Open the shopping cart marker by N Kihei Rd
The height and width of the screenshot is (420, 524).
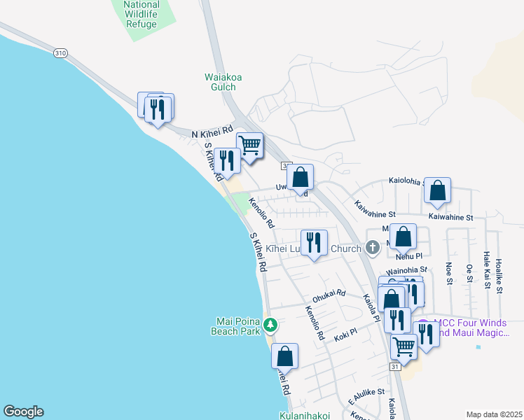249,146
